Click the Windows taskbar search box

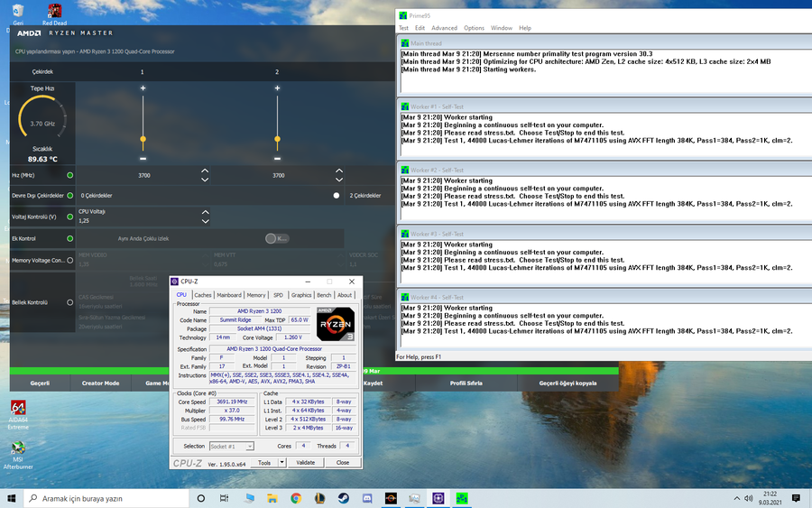pyautogui.click(x=106, y=498)
